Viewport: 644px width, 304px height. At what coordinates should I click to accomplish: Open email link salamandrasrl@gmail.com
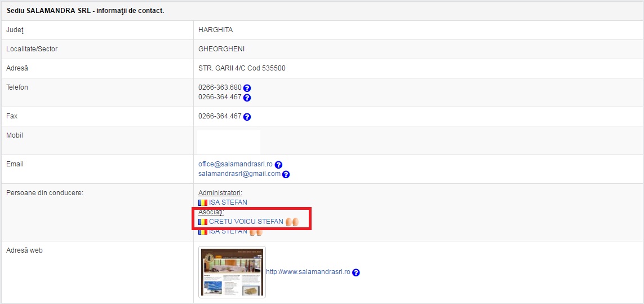point(239,174)
